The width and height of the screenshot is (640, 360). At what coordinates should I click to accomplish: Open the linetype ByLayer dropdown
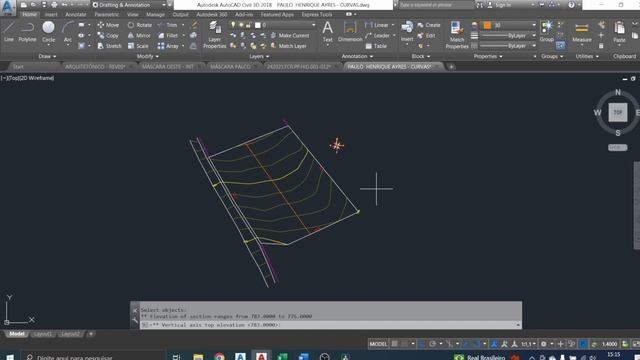pyautogui.click(x=508, y=46)
